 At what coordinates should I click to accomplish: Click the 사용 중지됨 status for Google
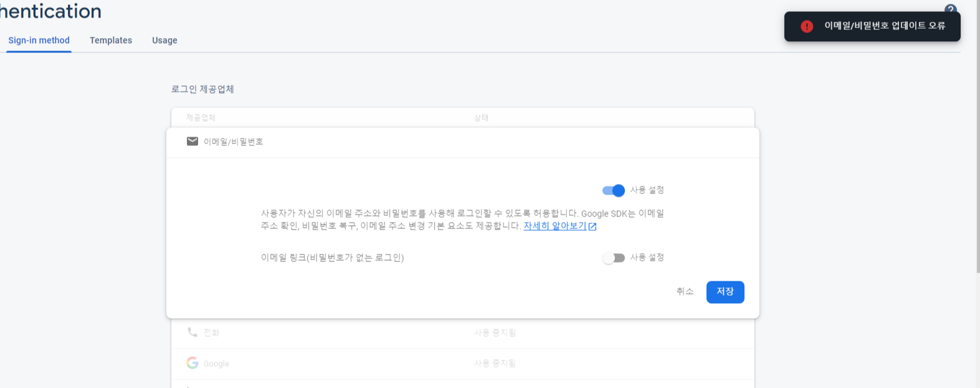[495, 363]
